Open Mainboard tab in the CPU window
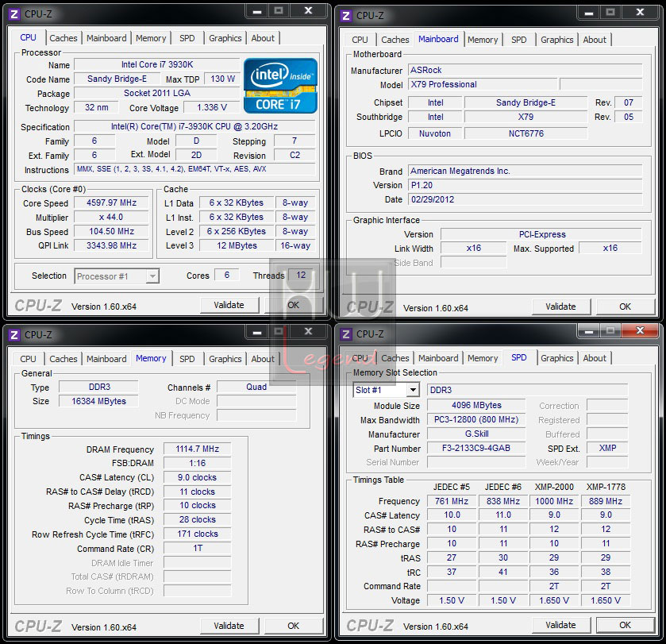The width and height of the screenshot is (666, 644). (x=106, y=38)
